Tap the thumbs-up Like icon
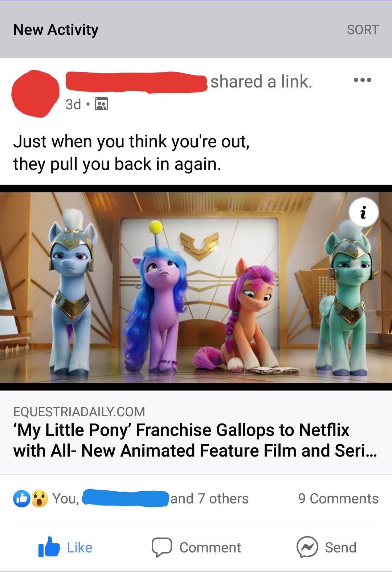The image size is (392, 572). (x=49, y=547)
